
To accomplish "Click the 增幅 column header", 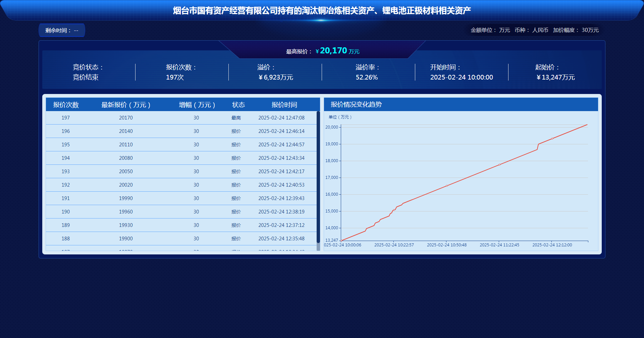I will [x=197, y=105].
